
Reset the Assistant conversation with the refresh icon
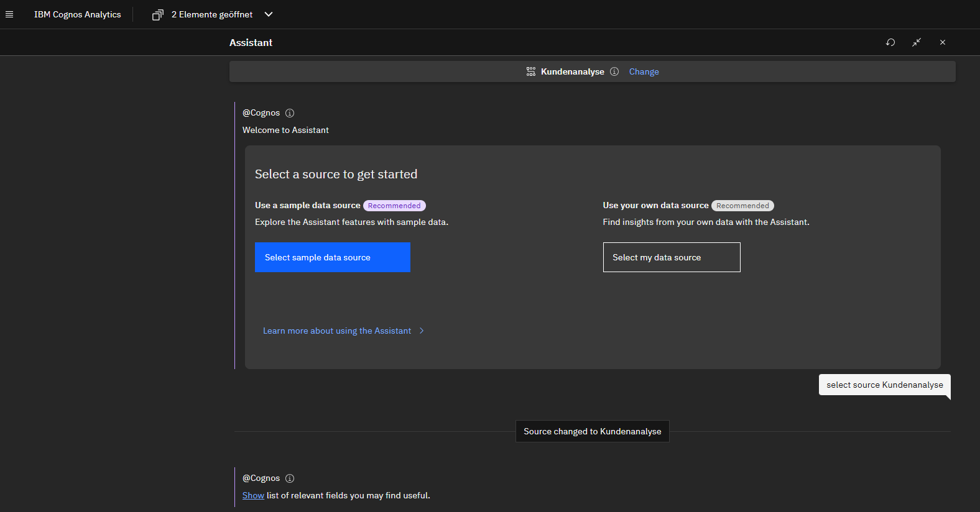tap(890, 42)
